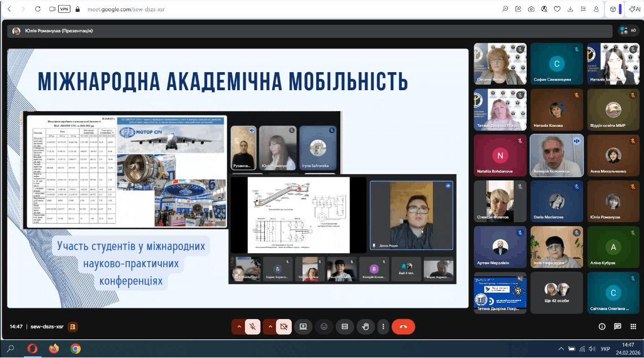This screenshot has height=358, width=644.
Task: Click the present screen icon
Action: [x=303, y=326]
